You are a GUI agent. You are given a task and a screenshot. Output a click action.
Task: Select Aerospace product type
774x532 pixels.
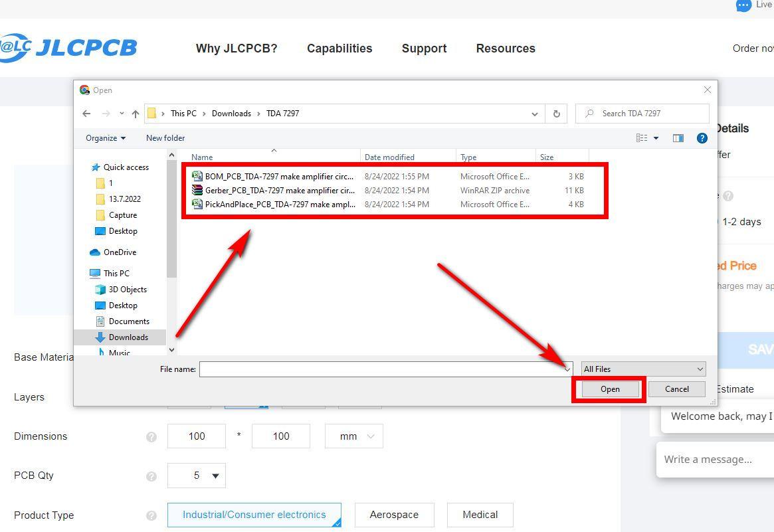pyautogui.click(x=395, y=515)
